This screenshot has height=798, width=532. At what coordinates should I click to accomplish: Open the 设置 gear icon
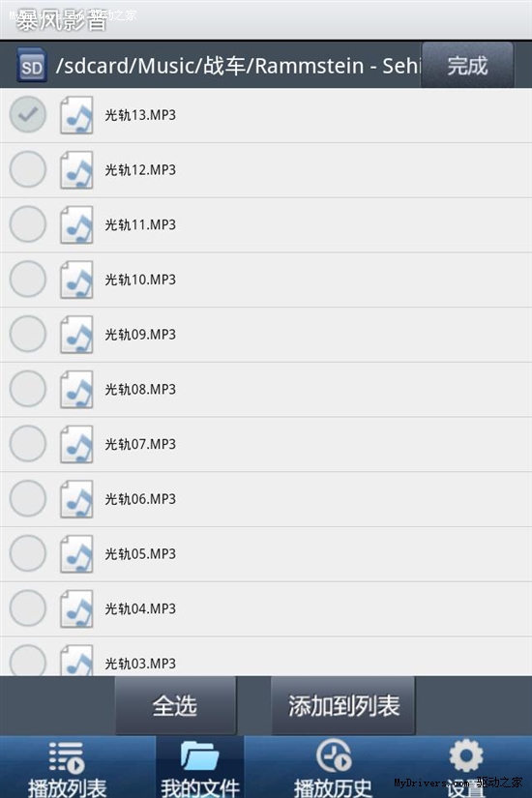pyautogui.click(x=466, y=755)
